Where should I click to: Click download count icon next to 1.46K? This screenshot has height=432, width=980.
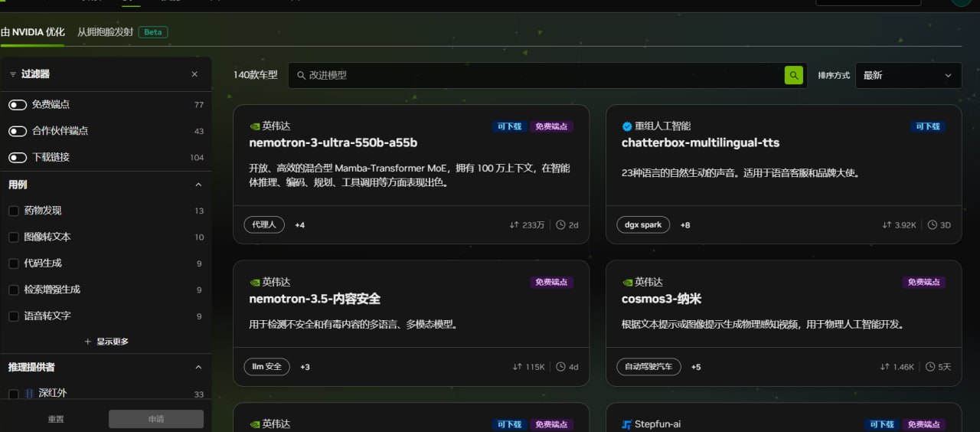click(x=887, y=367)
